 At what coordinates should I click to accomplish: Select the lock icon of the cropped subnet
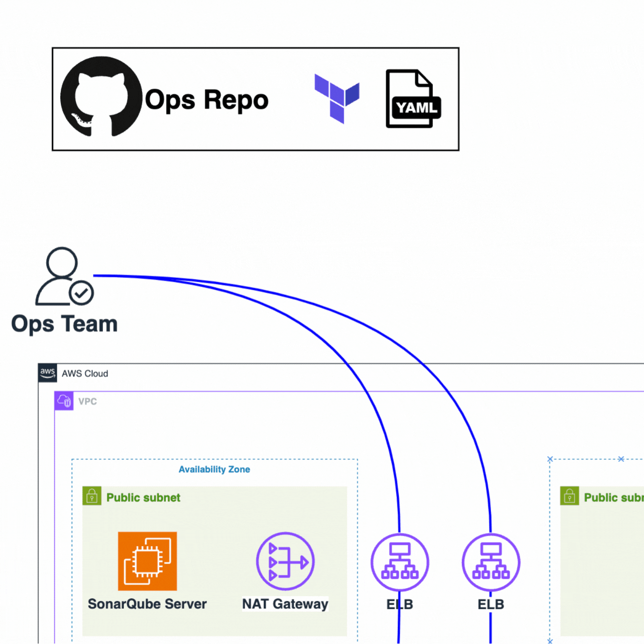coord(569,496)
